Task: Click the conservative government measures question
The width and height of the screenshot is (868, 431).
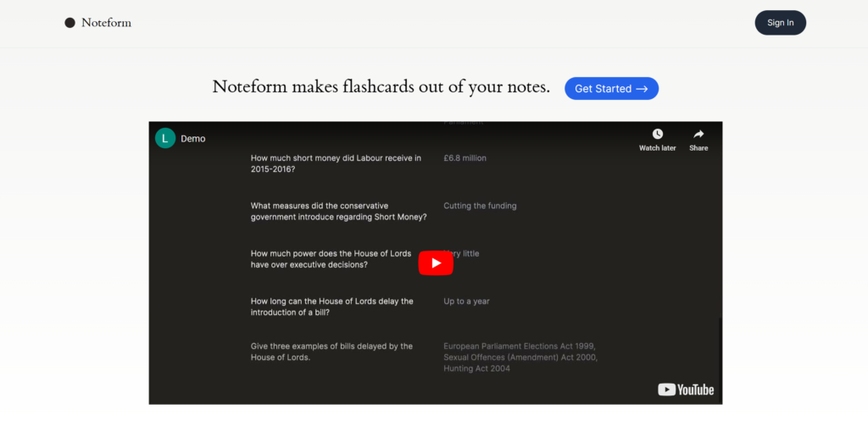Action: click(x=338, y=211)
